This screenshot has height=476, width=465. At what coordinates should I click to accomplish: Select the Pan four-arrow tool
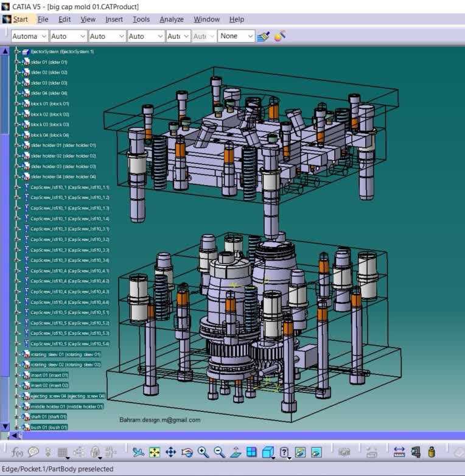pyautogui.click(x=170, y=452)
